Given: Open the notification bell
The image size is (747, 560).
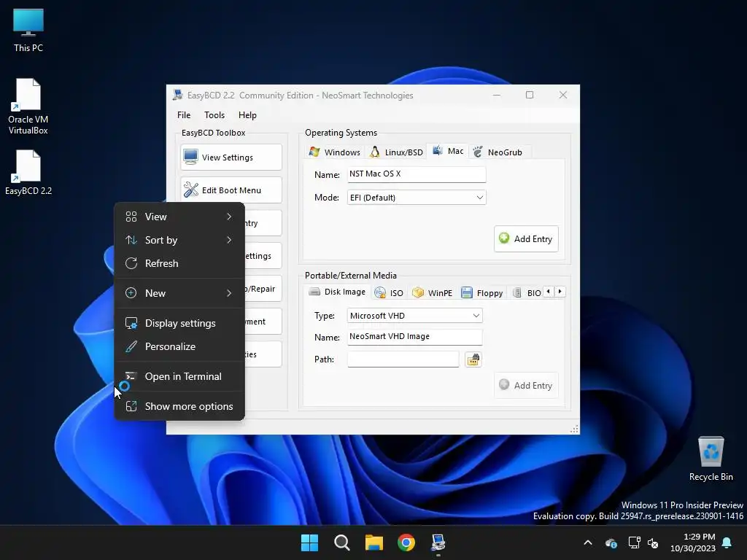Looking at the screenshot, I should click(x=727, y=542).
